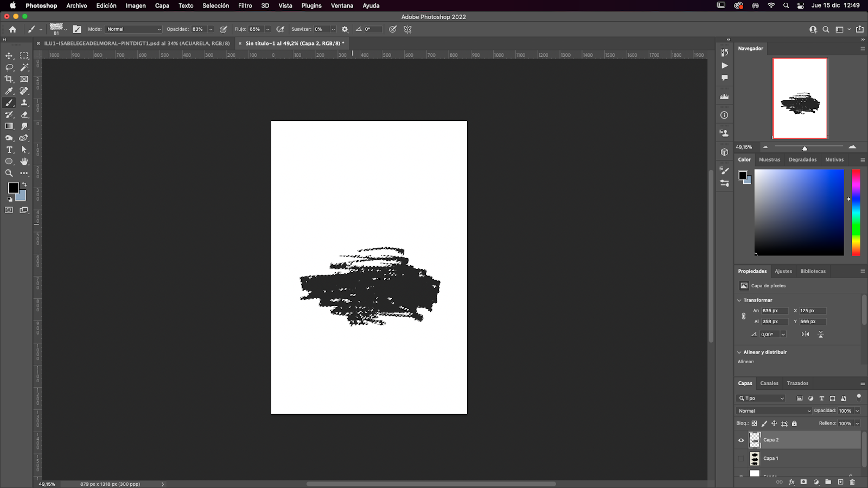The width and height of the screenshot is (868, 488).
Task: Toggle airbrush-style build-up effects
Action: [x=280, y=29]
